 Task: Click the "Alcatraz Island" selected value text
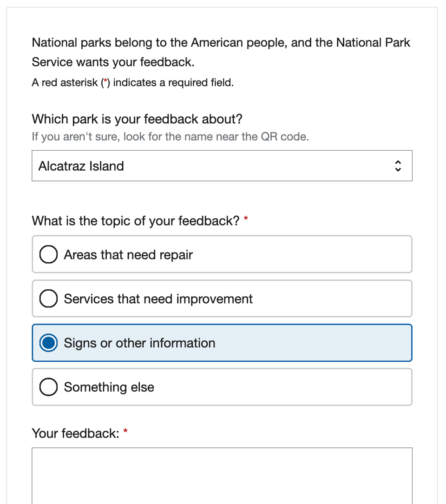(x=81, y=166)
